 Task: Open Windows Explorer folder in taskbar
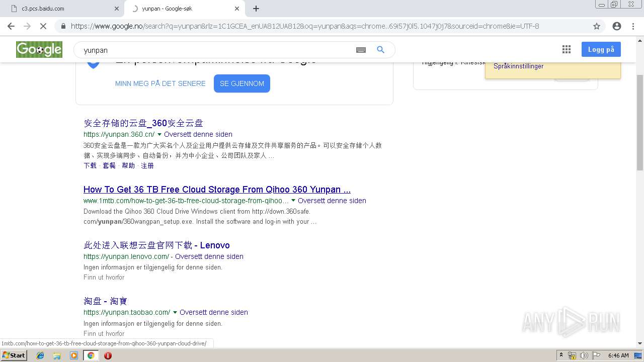(57, 355)
